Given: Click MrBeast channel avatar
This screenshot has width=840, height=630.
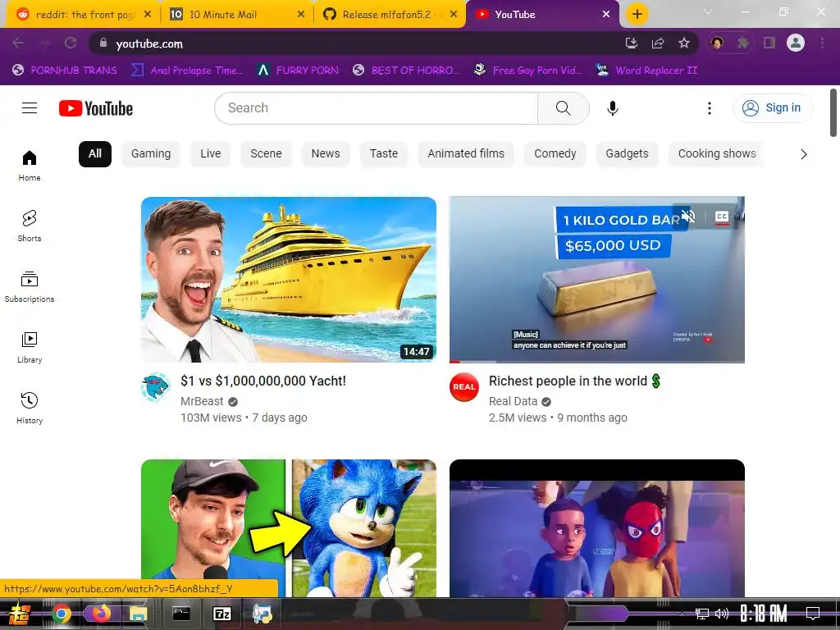Looking at the screenshot, I should 155,387.
